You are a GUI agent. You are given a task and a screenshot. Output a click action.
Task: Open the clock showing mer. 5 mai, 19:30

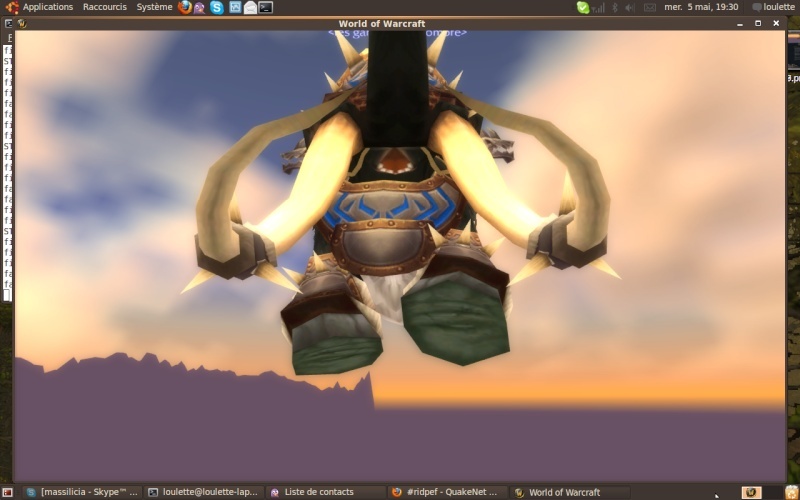(701, 7)
